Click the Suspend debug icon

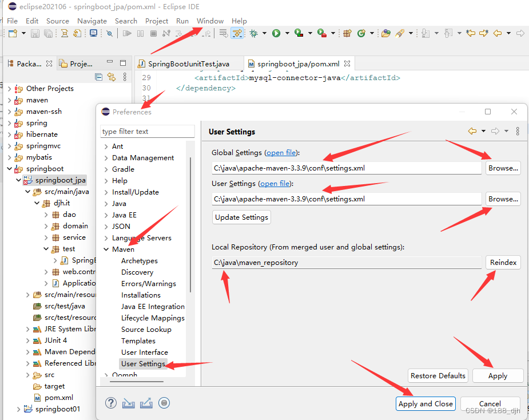pos(140,33)
